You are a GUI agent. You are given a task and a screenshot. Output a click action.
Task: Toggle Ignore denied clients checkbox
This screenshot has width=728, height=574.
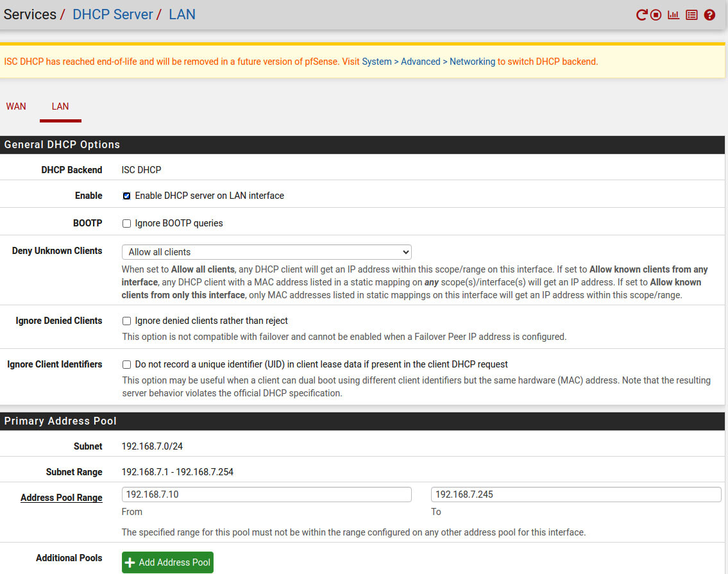click(x=126, y=321)
